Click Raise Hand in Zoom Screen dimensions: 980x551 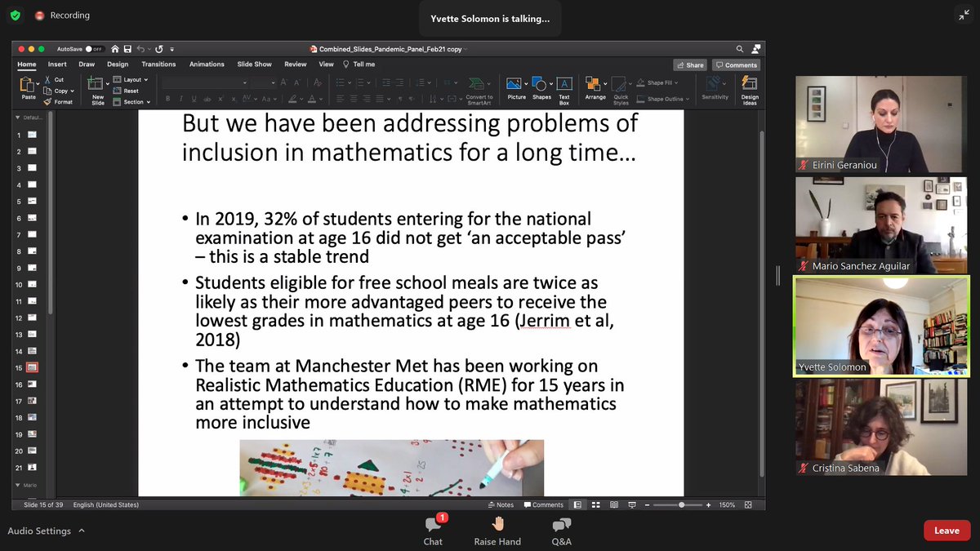(x=497, y=531)
